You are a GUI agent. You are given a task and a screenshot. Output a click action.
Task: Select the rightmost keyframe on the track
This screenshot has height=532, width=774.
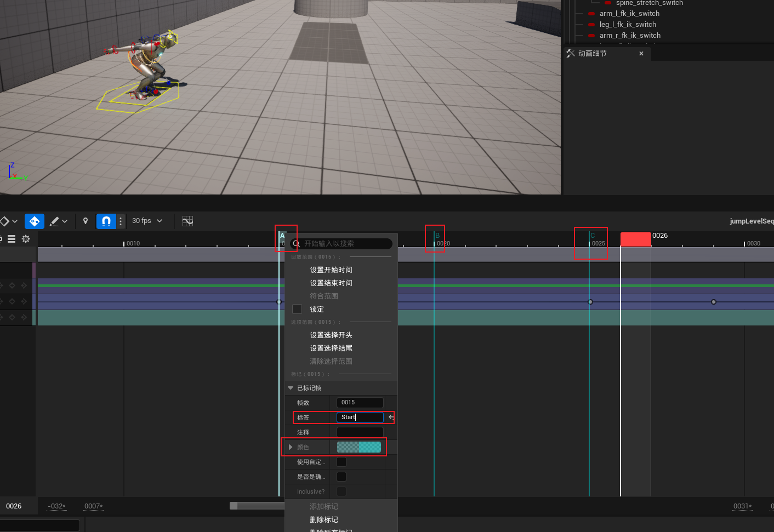[x=714, y=302]
